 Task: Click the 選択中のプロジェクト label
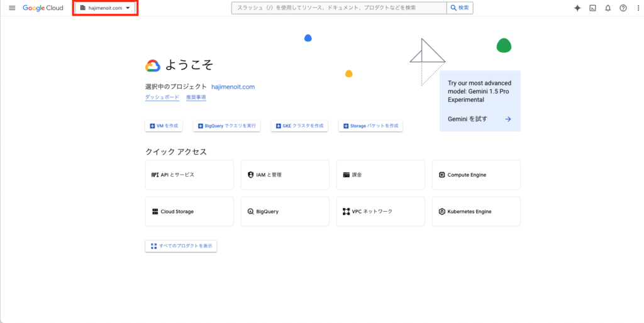point(176,87)
